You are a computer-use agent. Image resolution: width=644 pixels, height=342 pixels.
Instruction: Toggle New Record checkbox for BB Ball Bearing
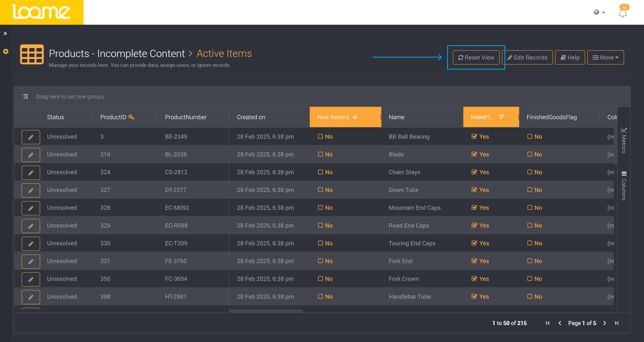[320, 136]
